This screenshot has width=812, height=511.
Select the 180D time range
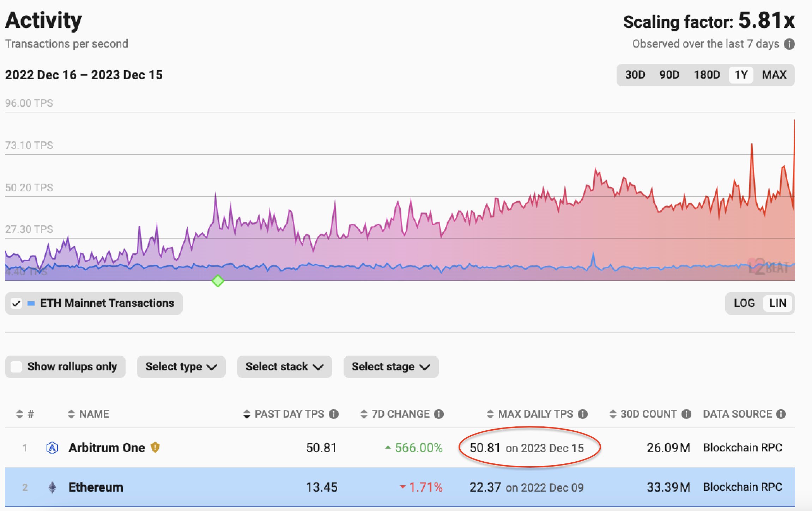click(707, 75)
